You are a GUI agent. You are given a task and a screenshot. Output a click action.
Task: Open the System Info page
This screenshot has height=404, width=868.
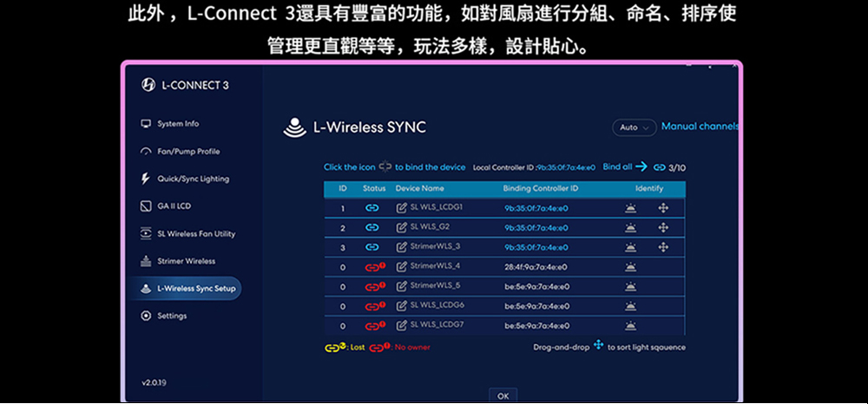click(x=177, y=124)
